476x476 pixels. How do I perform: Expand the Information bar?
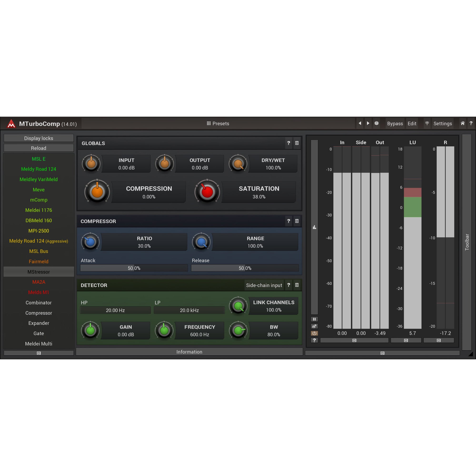coord(189,352)
